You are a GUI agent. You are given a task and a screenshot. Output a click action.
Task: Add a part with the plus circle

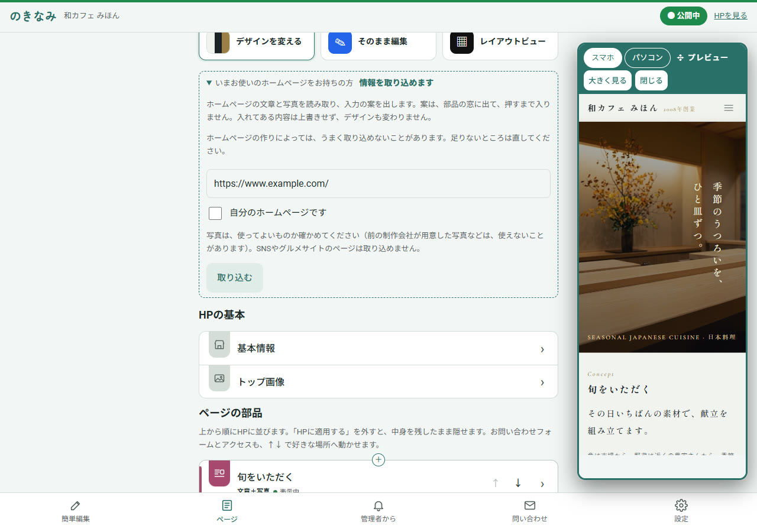tap(378, 459)
